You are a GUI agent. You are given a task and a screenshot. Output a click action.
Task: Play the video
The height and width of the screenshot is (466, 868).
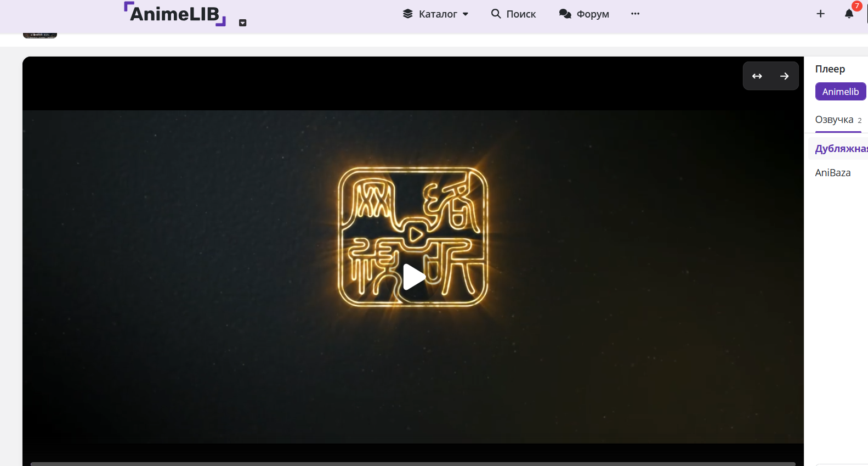[x=414, y=277]
